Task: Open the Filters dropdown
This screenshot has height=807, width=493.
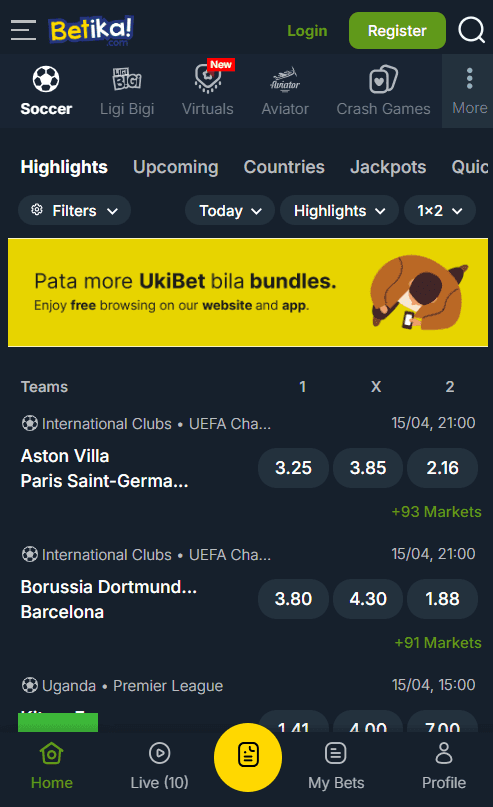Action: [74, 210]
